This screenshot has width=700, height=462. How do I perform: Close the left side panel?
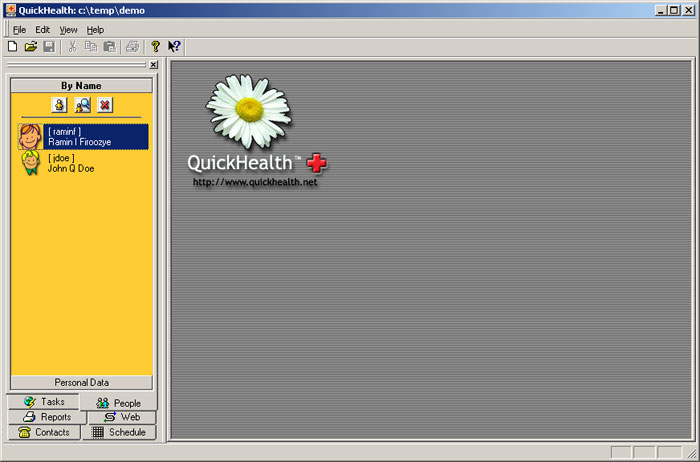click(153, 65)
